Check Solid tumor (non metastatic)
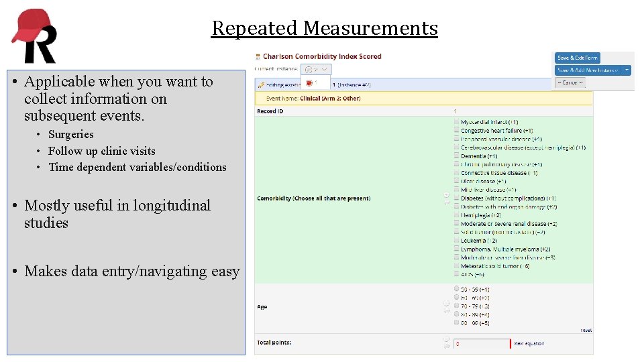Screen dimensions: 644x362 point(456,232)
